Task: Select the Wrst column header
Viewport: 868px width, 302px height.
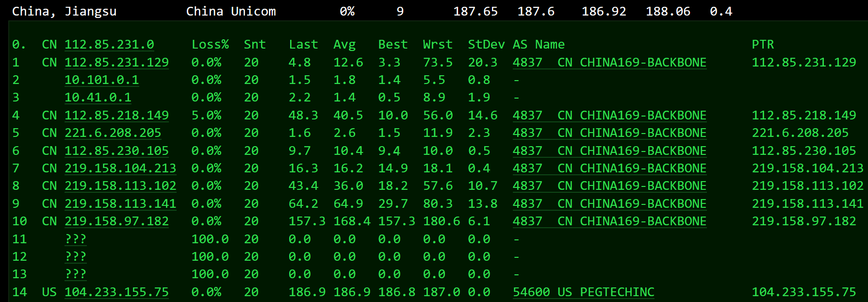Action: pyautogui.click(x=438, y=45)
